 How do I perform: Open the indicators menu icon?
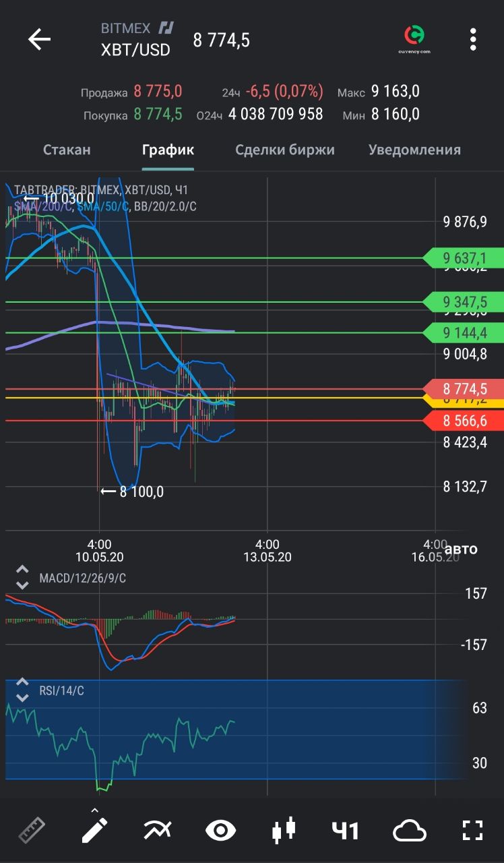[x=158, y=831]
